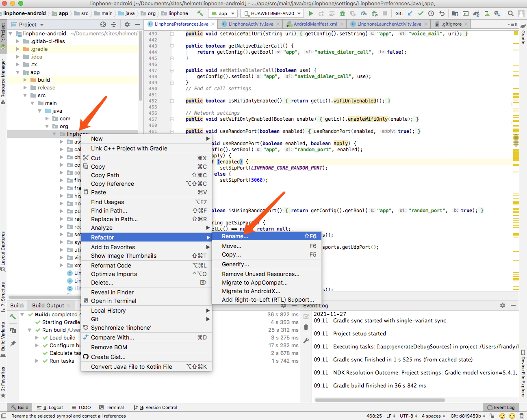Toggle the Gradle side tool window
The width and height of the screenshot is (527, 420).
(523, 34)
